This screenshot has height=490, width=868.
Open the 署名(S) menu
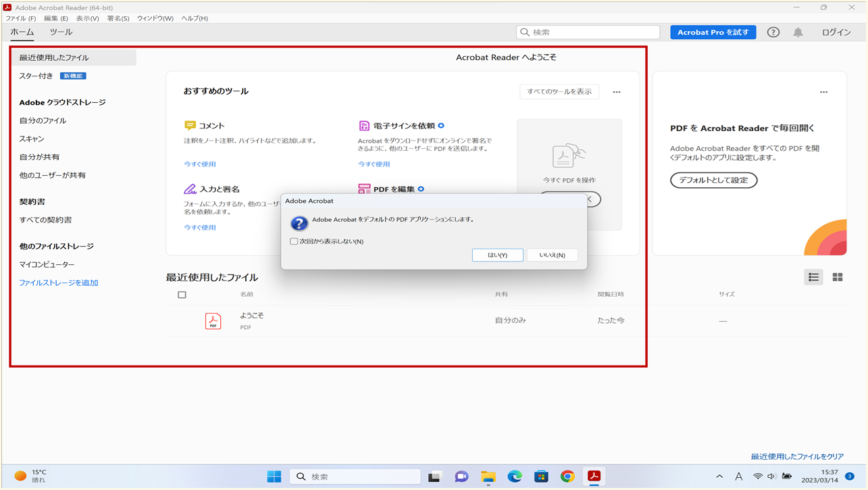(118, 18)
